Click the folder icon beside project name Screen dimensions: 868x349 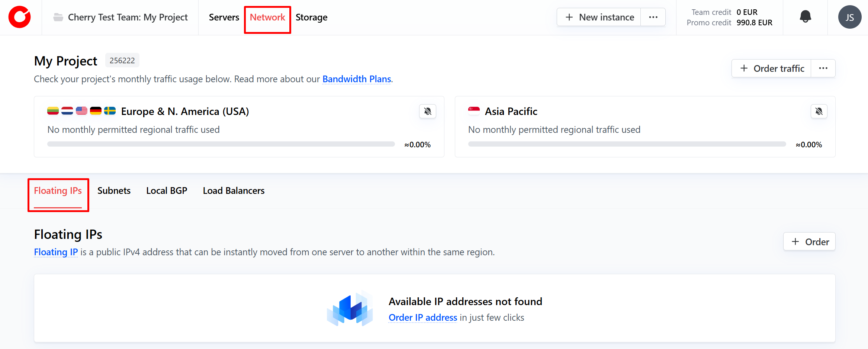point(58,17)
